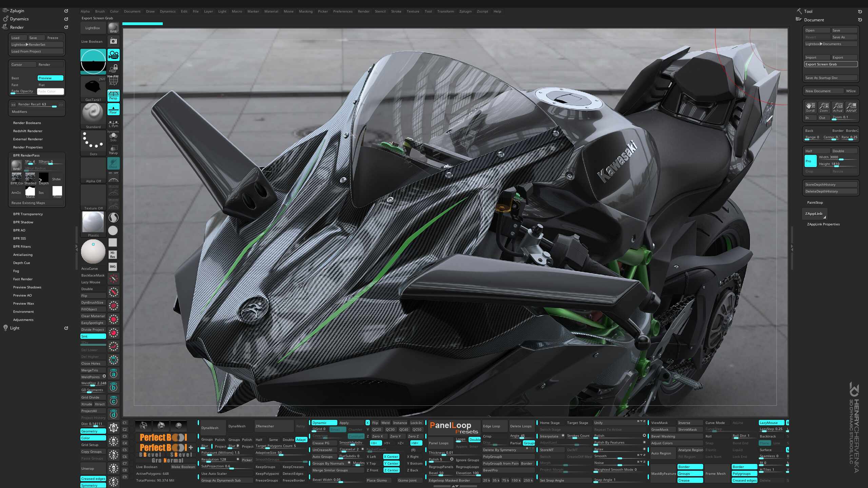Toggle the Floor grid icon

tap(113, 109)
